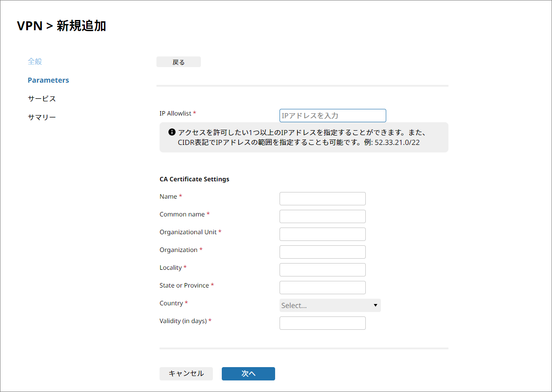This screenshot has width=552, height=392.
Task: Focus the Organization input box
Action: (x=322, y=252)
